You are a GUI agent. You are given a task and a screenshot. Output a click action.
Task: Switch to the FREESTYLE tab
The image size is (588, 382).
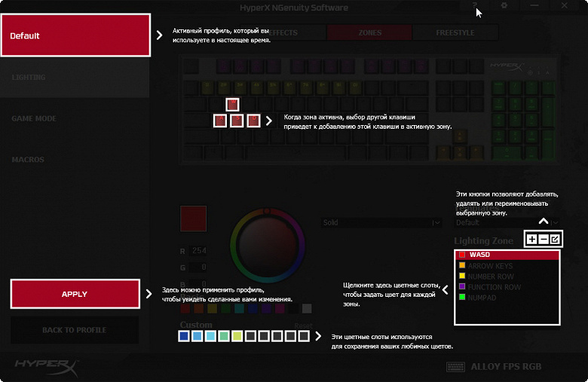coord(455,32)
